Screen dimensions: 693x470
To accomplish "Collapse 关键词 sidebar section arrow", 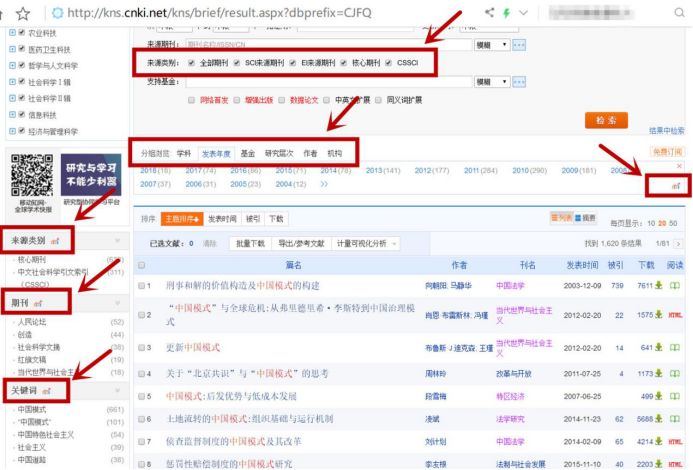I will point(118,390).
